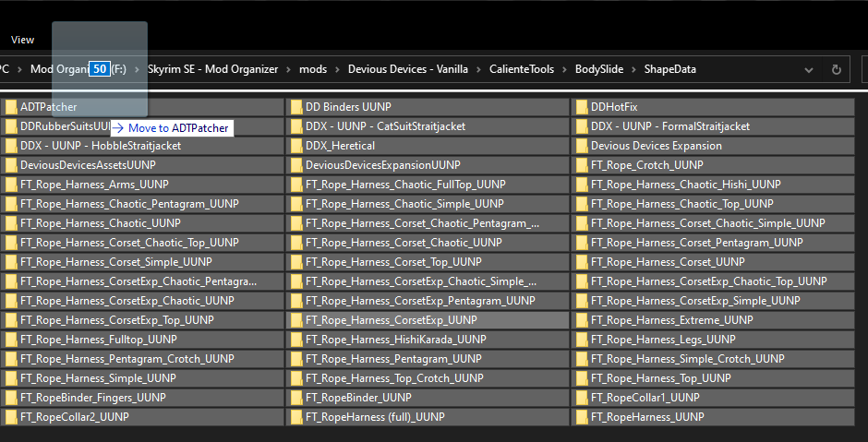
Task: Click the ShapeData breadcrumb
Action: click(669, 69)
